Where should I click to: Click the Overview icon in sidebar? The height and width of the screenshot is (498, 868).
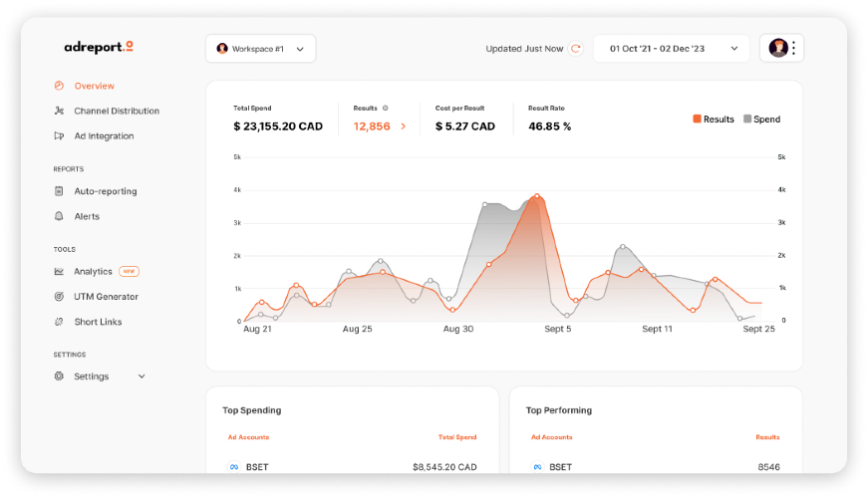click(60, 86)
